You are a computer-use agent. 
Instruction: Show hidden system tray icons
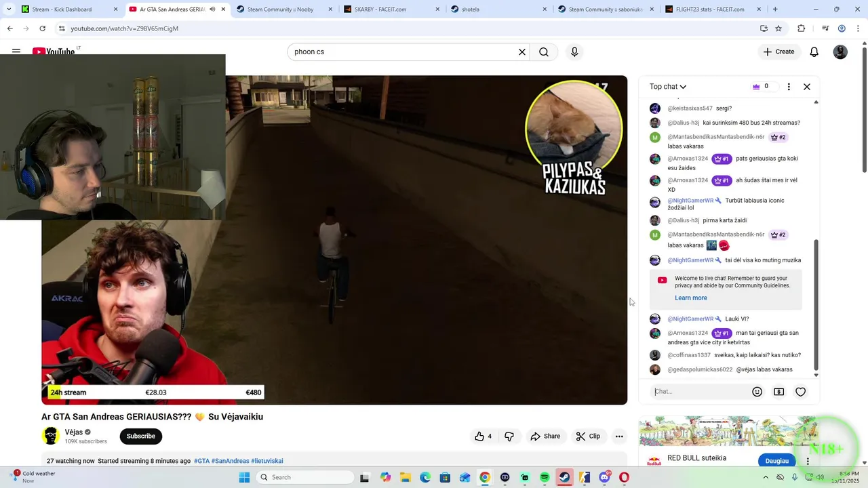765,478
